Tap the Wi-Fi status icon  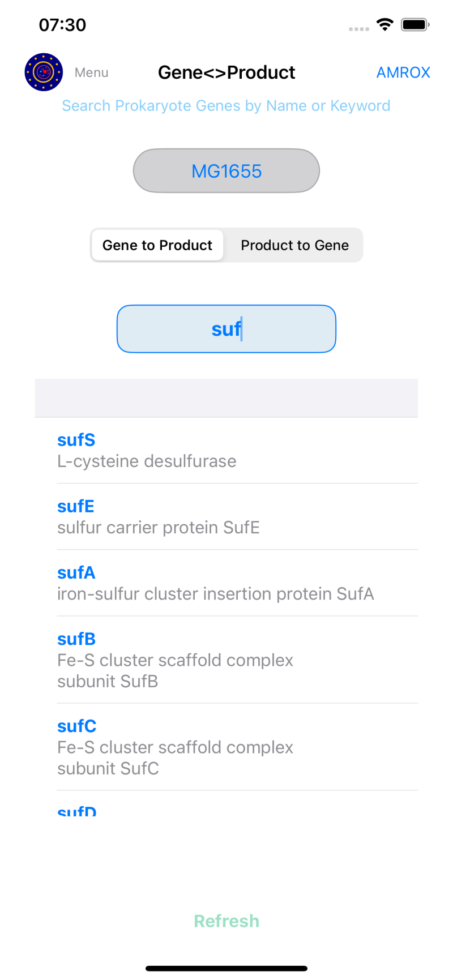point(385,24)
